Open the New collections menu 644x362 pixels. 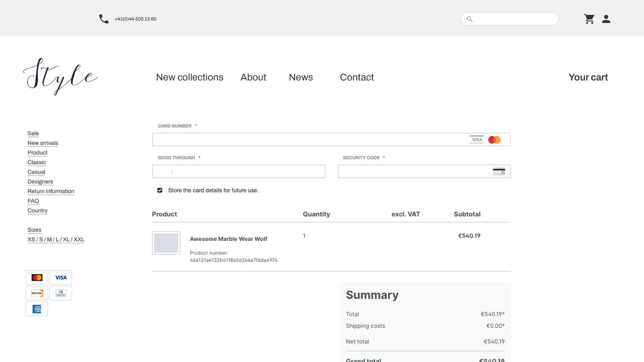[x=190, y=77]
